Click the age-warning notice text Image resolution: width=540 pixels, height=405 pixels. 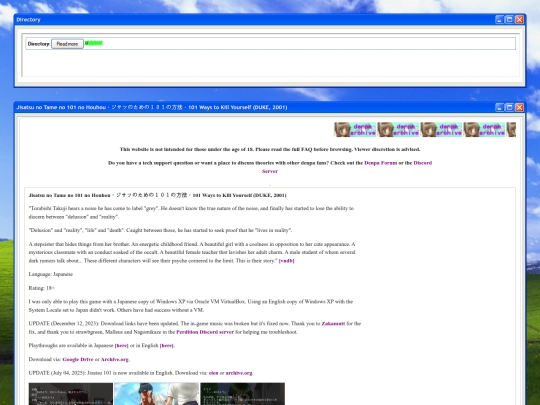[x=270, y=149]
